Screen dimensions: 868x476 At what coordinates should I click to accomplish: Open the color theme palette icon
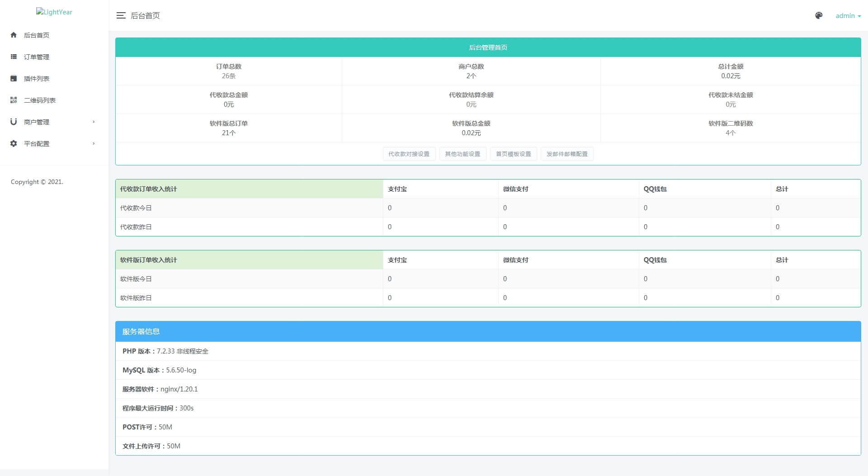819,15
